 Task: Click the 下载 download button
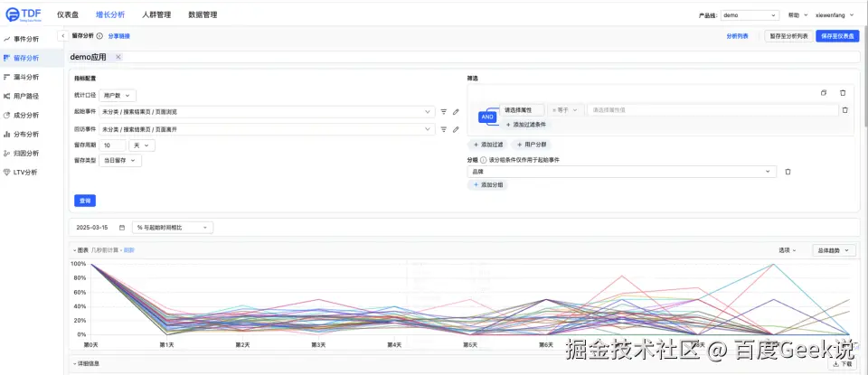[842, 364]
